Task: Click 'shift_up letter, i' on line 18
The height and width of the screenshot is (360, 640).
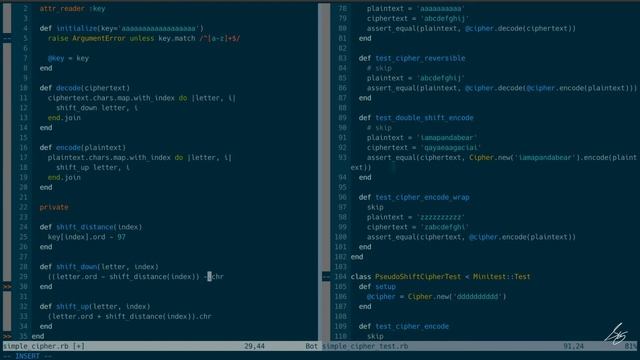Action: 93,167
